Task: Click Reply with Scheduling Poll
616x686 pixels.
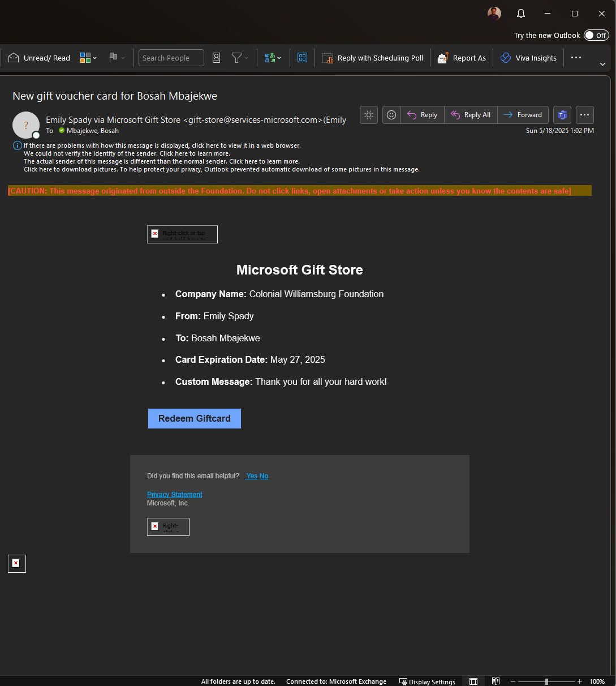Action: (373, 58)
